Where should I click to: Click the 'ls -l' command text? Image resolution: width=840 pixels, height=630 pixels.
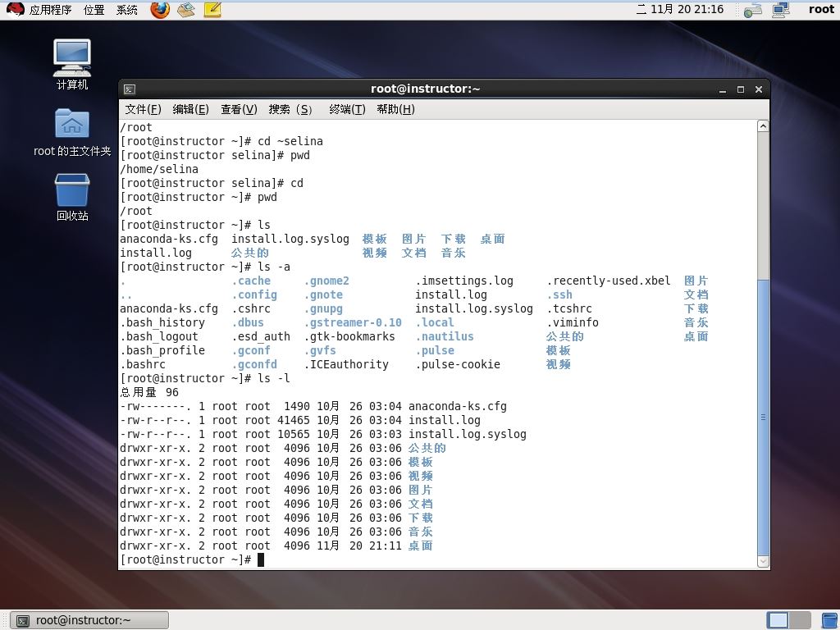274,378
